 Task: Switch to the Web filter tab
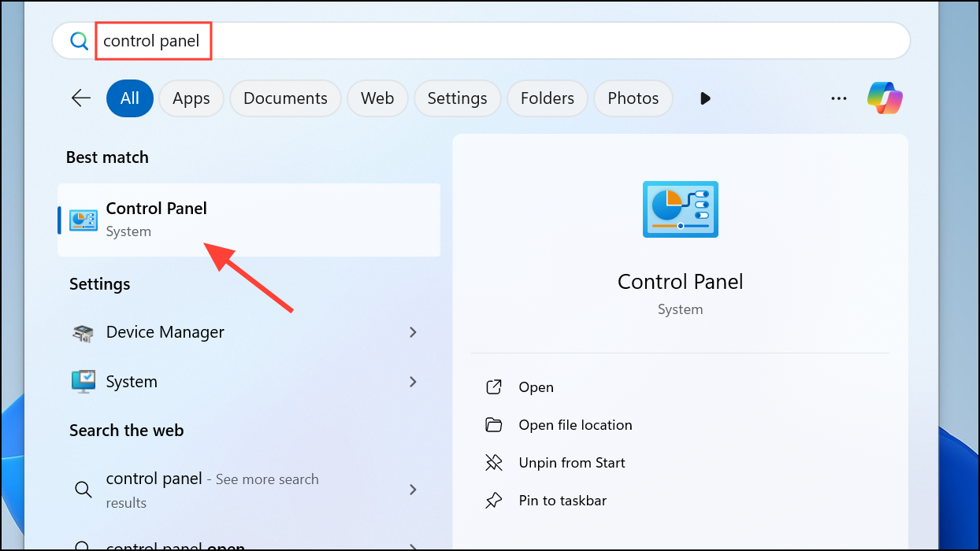coord(377,98)
